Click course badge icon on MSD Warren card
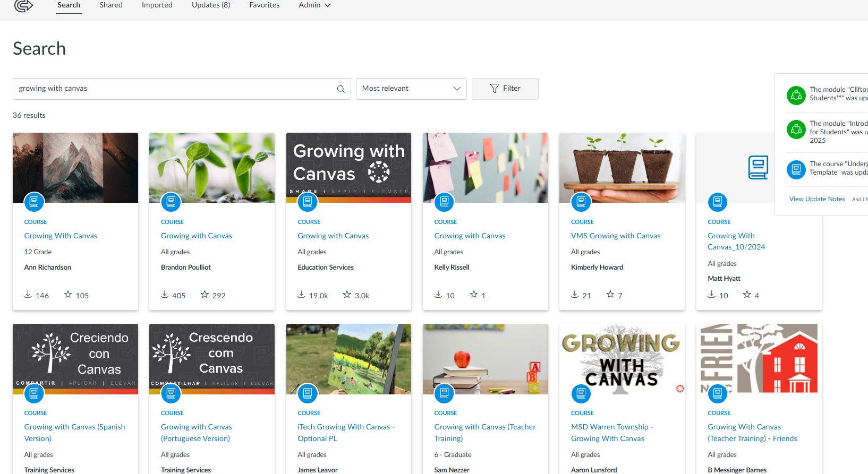The image size is (868, 474). click(581, 393)
